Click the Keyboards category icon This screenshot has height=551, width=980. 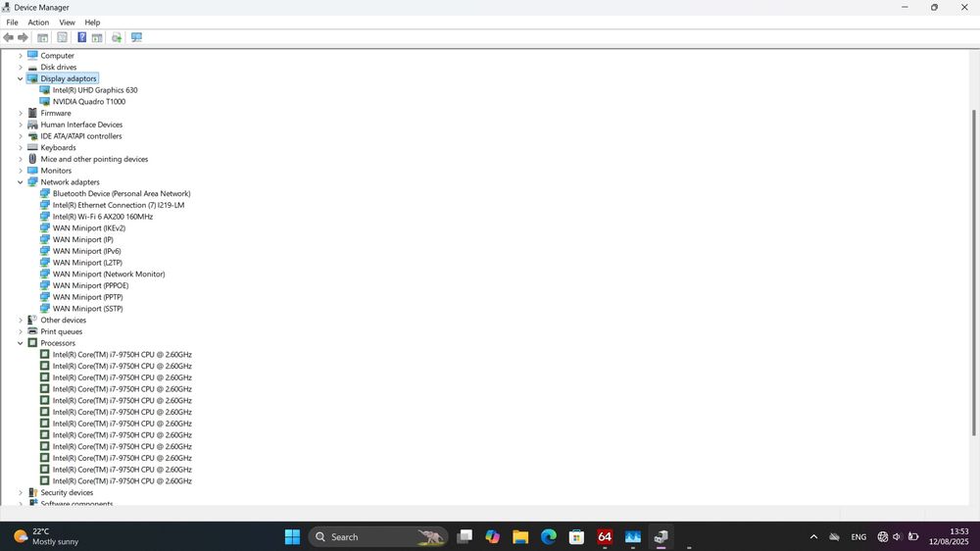pos(32,148)
